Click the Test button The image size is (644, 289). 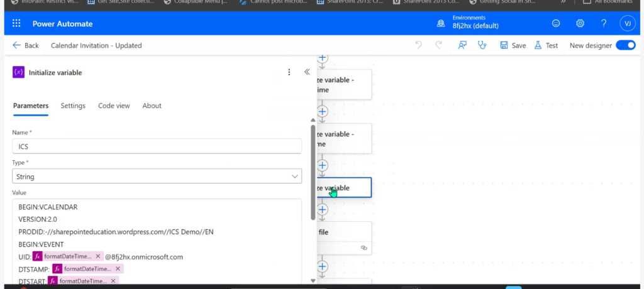546,46
